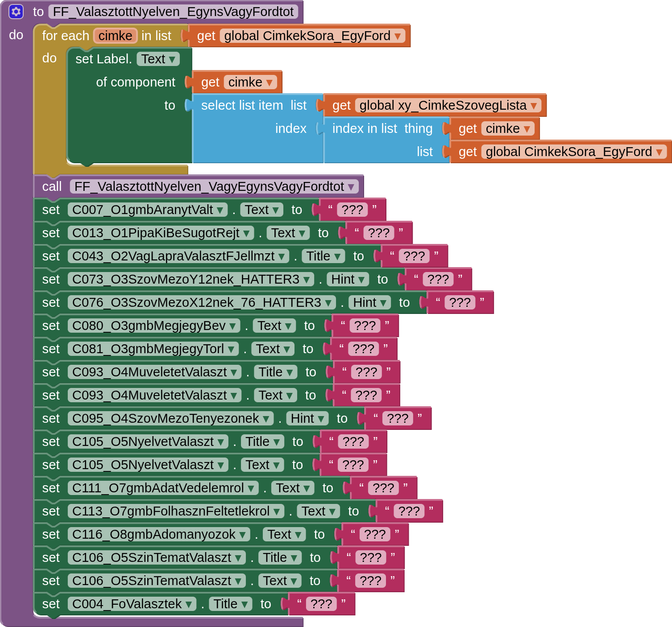Edit the ??? value for C004_FoValasztek Title
672x627 pixels.
tap(321, 604)
